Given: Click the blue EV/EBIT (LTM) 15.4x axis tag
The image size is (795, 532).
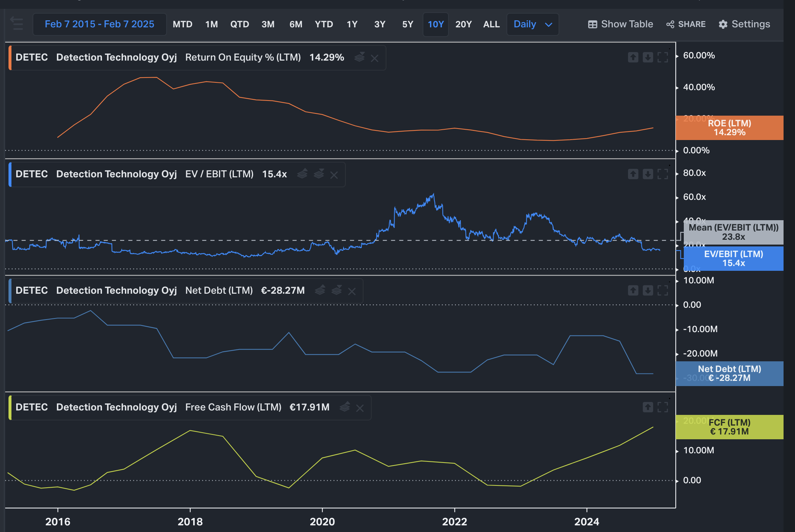Looking at the screenshot, I should pos(733,259).
